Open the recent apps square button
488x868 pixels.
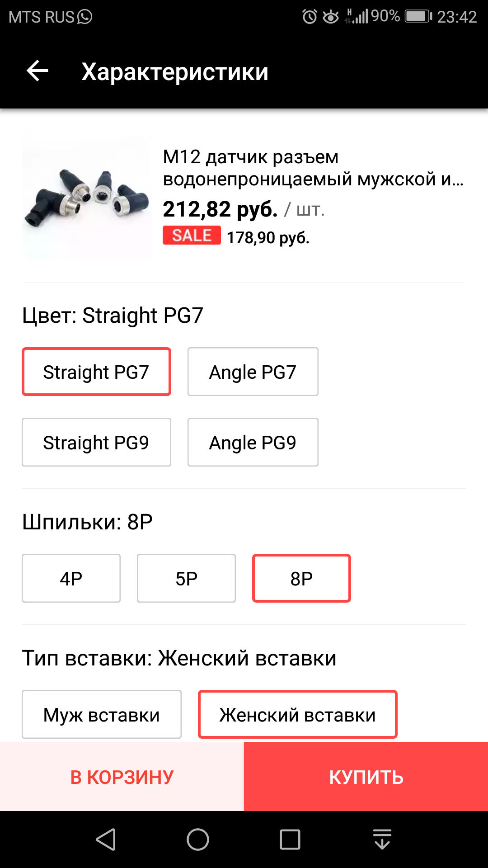290,840
